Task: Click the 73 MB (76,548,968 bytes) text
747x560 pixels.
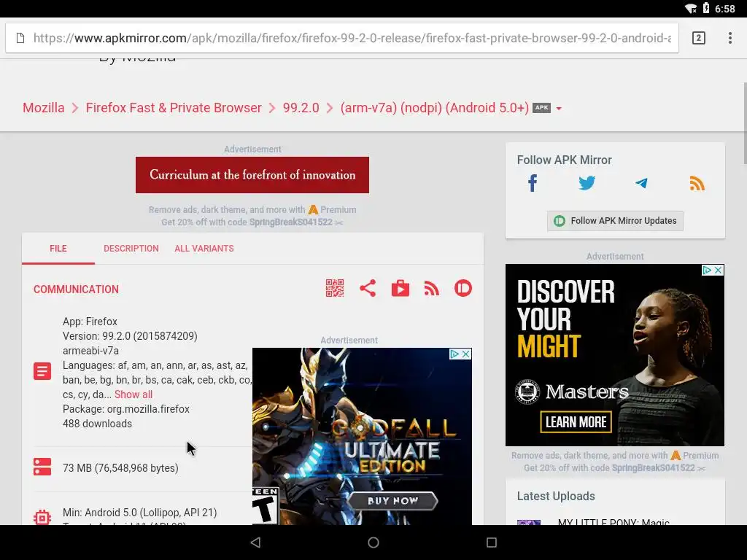Action: (x=120, y=468)
